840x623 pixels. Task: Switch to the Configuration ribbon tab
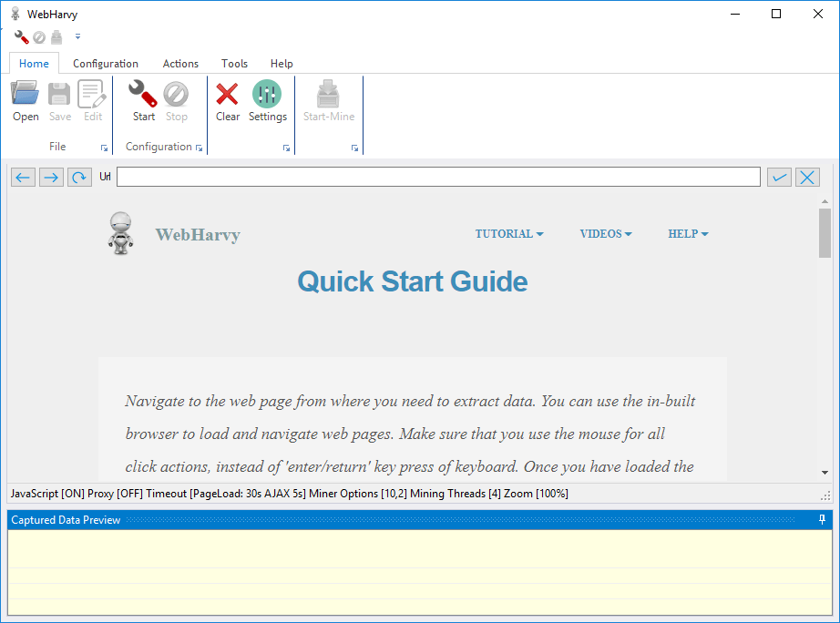tap(106, 64)
